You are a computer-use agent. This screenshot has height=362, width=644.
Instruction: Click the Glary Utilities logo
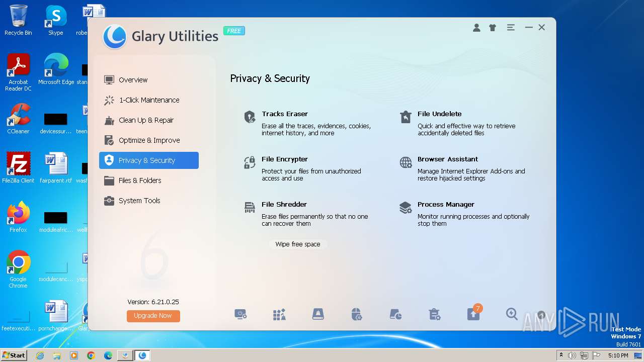[x=114, y=37]
